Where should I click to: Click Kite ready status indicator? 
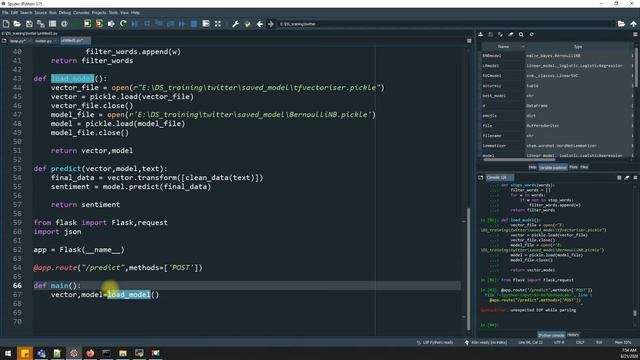click(486, 342)
